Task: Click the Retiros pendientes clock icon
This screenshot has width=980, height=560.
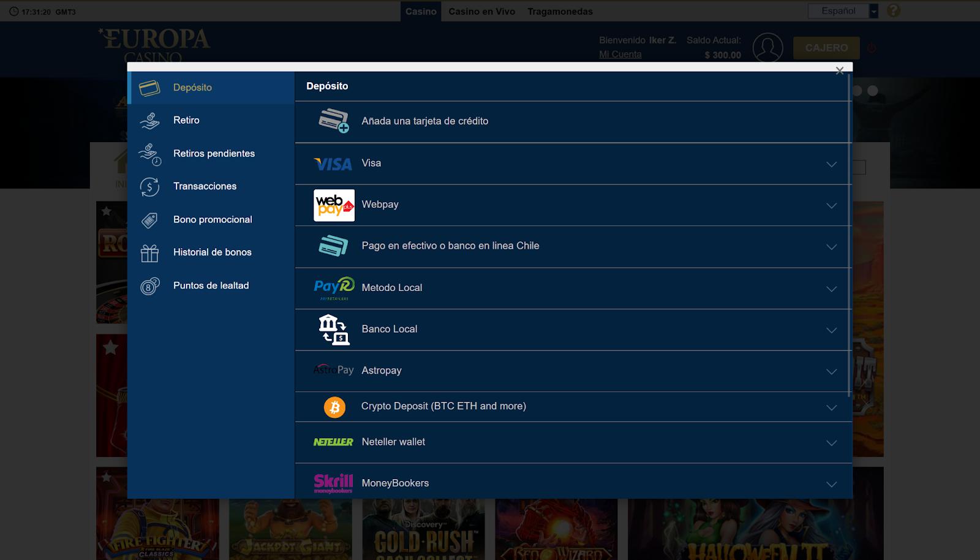Action: point(149,154)
